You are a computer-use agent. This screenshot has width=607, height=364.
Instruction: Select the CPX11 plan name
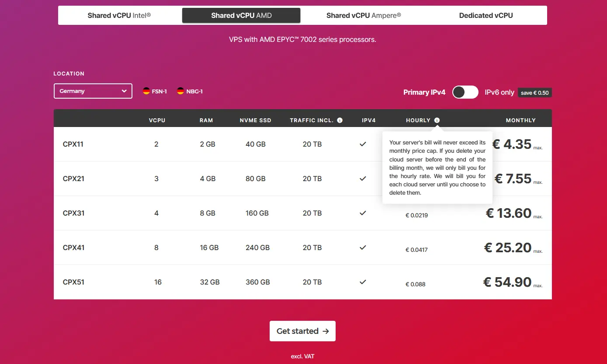pos(73,144)
